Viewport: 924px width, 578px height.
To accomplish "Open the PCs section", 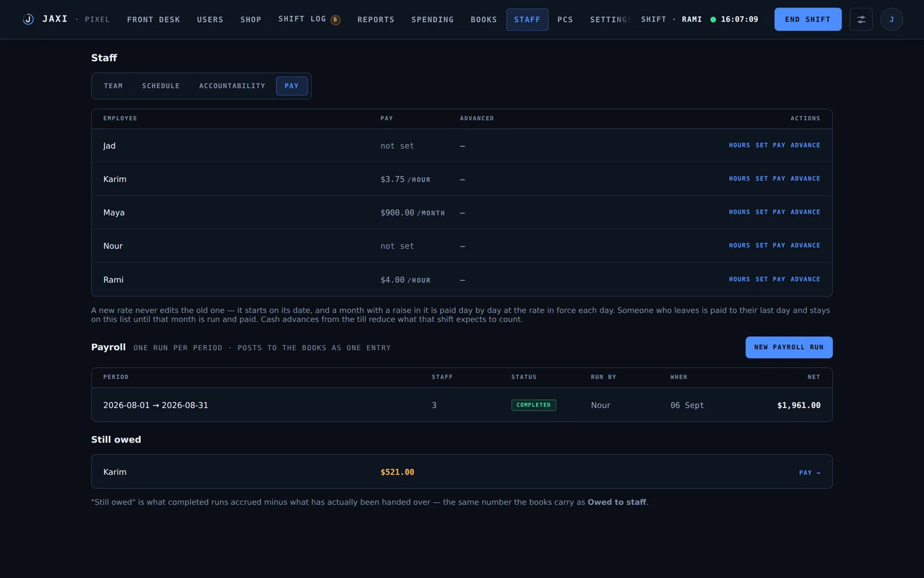I will click(565, 19).
